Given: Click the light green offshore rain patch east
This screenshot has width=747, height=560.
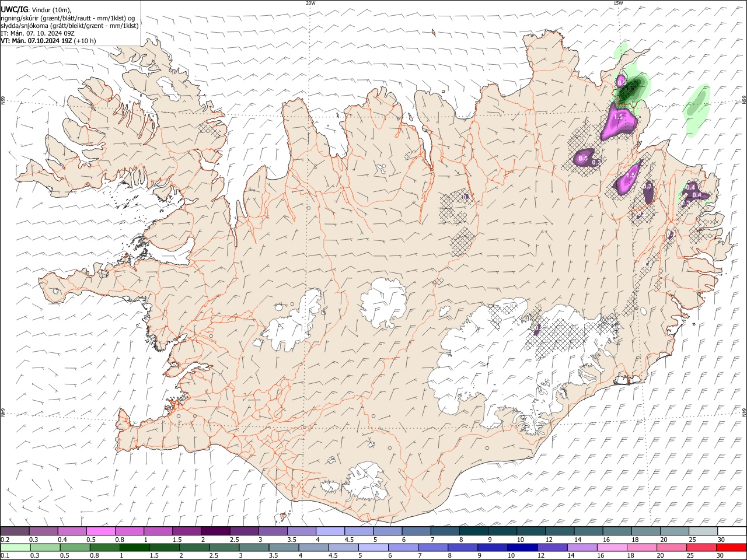Looking at the screenshot, I should 696,111.
